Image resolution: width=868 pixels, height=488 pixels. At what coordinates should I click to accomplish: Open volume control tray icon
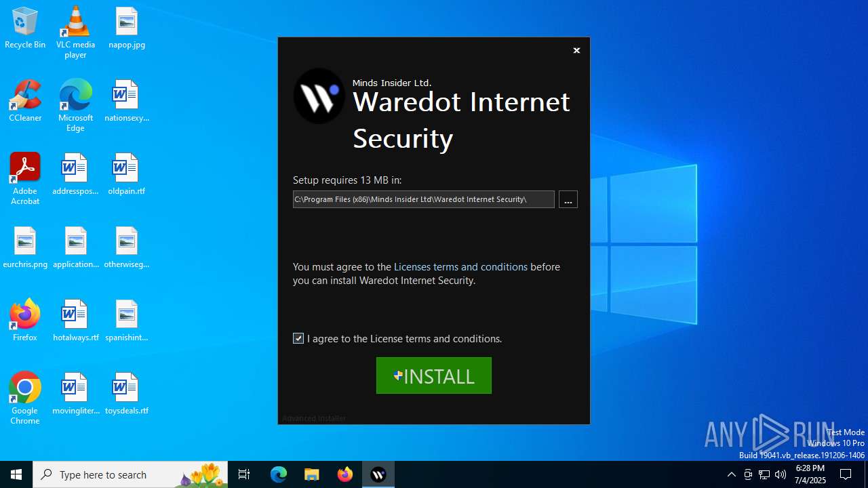tap(781, 474)
